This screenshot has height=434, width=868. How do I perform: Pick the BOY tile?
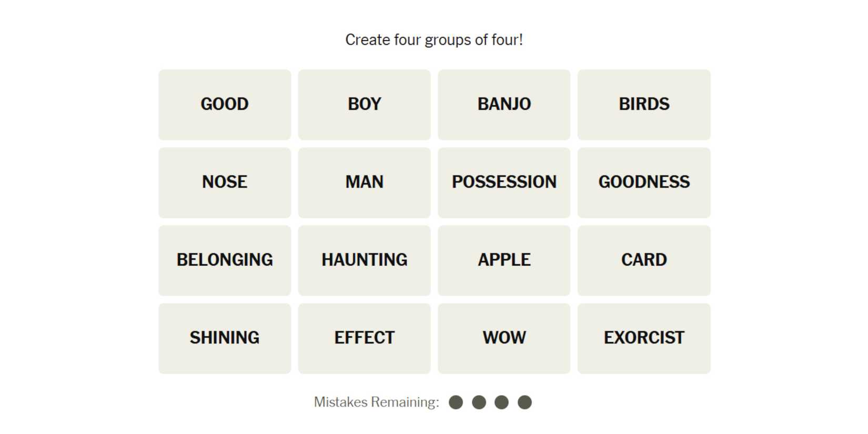click(x=364, y=104)
